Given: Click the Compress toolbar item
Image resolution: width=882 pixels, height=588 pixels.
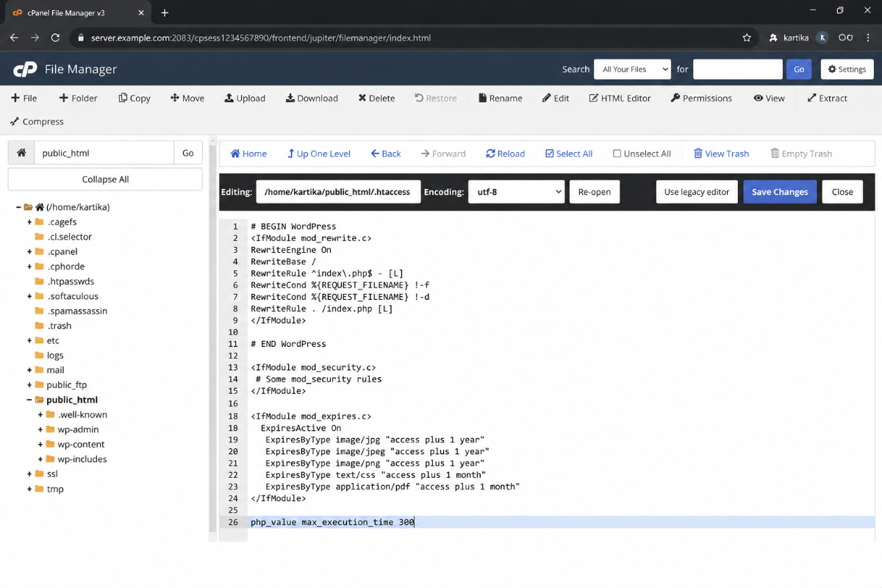Looking at the screenshot, I should pyautogui.click(x=37, y=121).
